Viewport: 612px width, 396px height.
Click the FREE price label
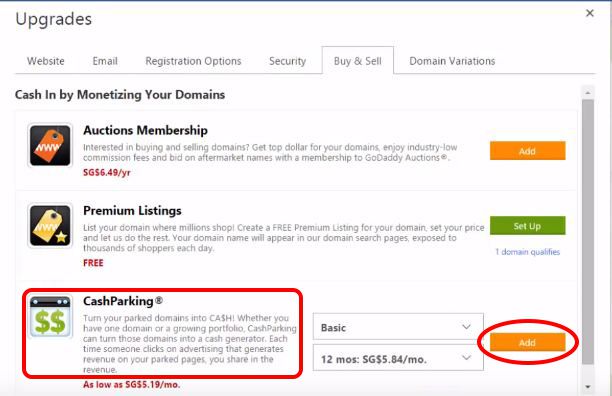tap(93, 263)
